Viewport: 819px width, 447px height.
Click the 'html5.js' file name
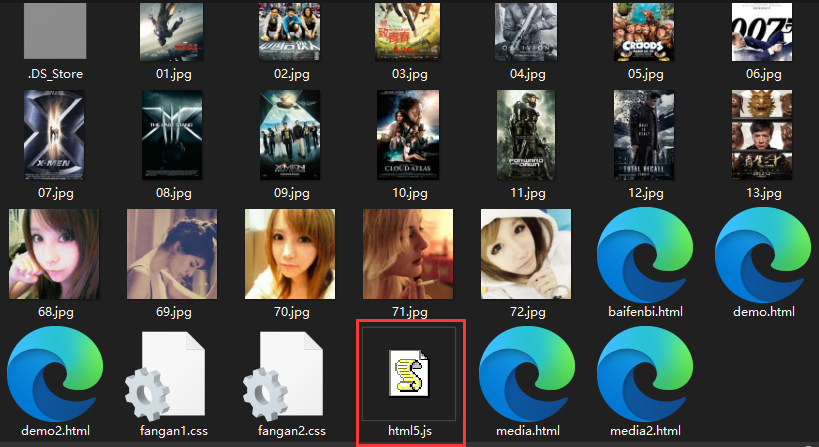(x=410, y=431)
